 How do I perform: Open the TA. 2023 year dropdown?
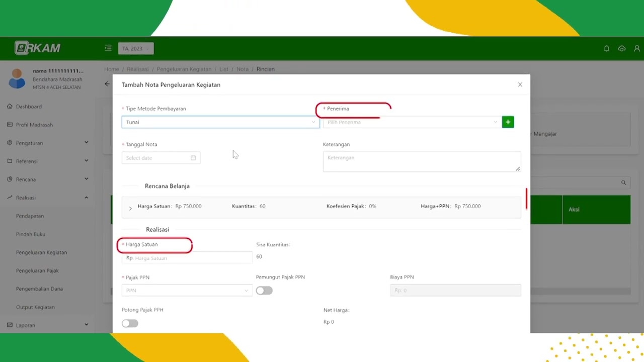point(136,49)
